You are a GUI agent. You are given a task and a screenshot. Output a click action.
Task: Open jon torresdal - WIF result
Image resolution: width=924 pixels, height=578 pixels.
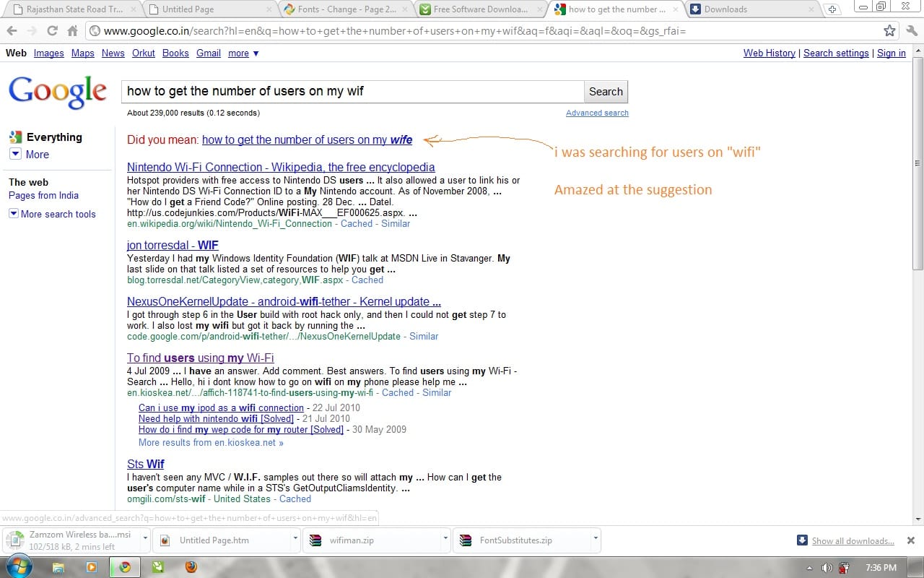point(173,245)
